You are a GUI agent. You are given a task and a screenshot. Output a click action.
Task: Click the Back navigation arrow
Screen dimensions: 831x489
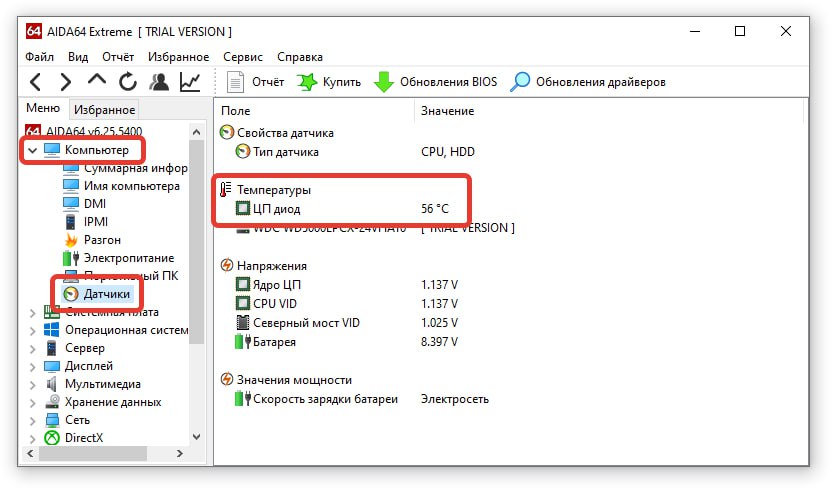(35, 82)
